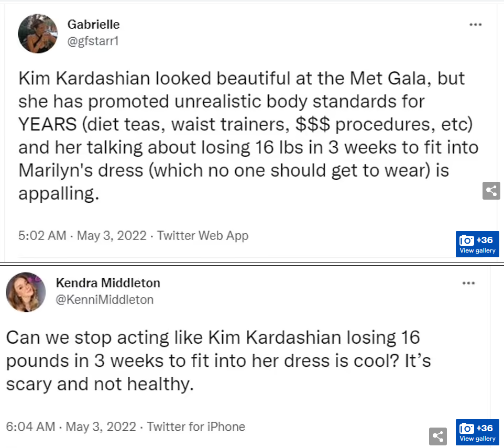The image size is (504, 448).
Task: Click Twitter for iPhone source link
Action: pos(196,427)
